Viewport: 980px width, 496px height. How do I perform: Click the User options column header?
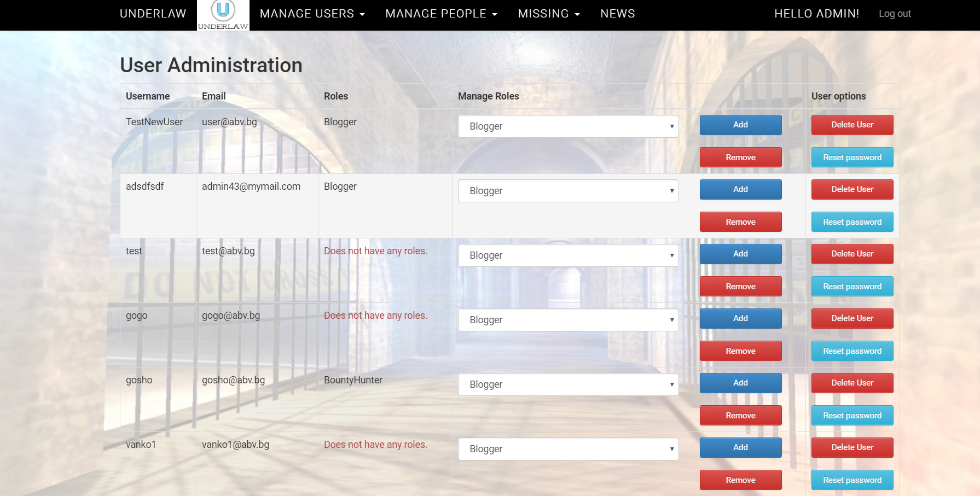(838, 96)
